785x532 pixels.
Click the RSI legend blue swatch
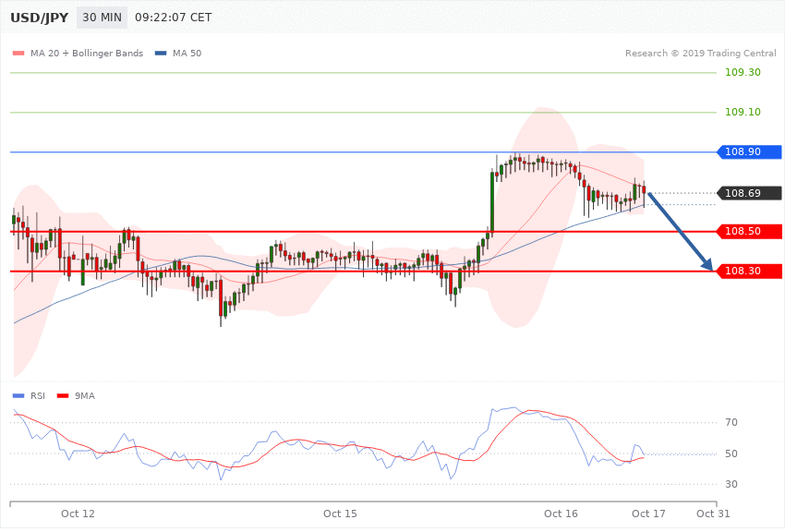[x=18, y=396]
